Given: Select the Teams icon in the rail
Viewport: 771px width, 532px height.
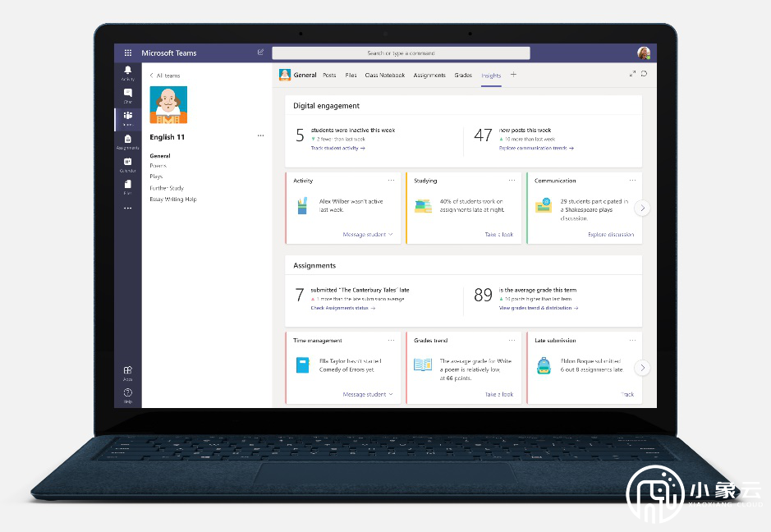Looking at the screenshot, I should tap(128, 118).
